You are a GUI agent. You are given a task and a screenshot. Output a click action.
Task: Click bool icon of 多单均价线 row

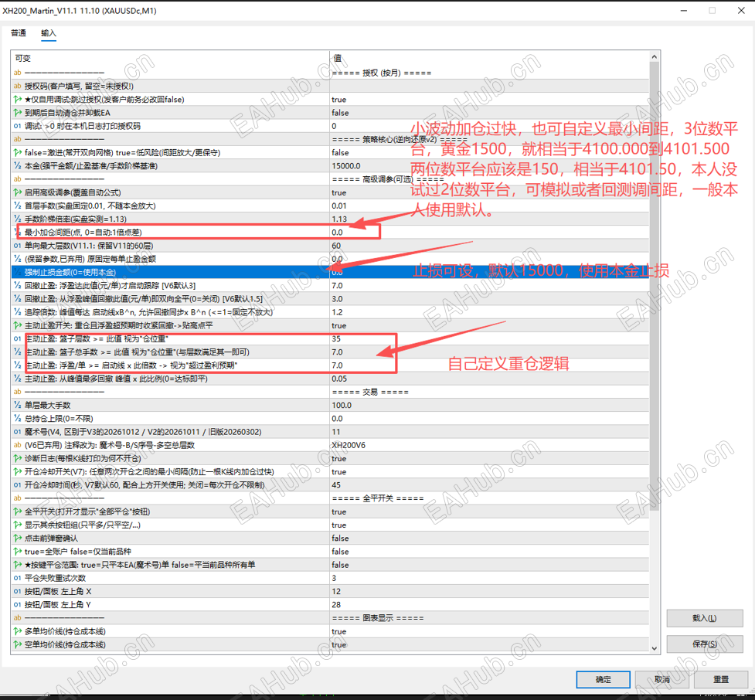pyautogui.click(x=17, y=631)
